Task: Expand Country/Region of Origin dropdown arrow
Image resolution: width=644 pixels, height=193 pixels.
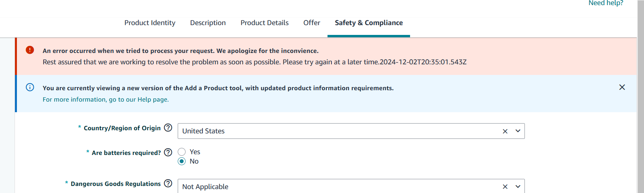Action: coord(518,131)
